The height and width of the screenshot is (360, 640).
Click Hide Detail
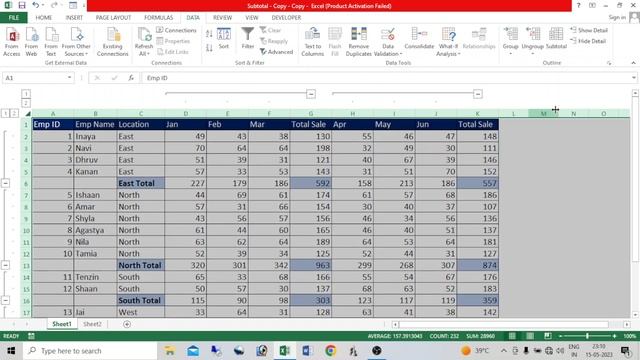click(x=588, y=41)
